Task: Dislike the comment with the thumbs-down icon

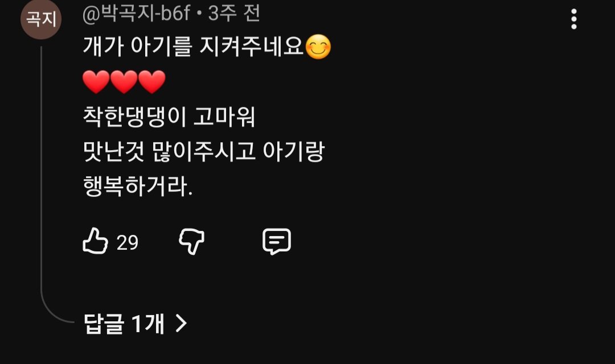Action: point(191,242)
